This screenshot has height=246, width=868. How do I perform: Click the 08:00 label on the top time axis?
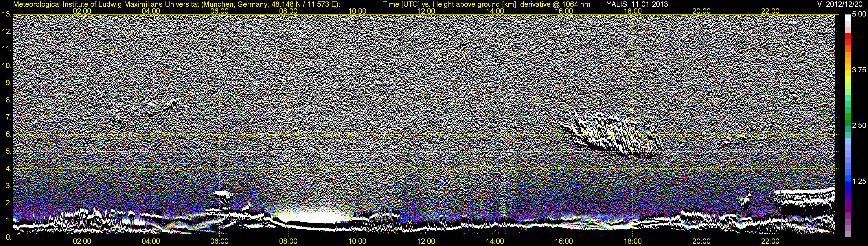288,11
